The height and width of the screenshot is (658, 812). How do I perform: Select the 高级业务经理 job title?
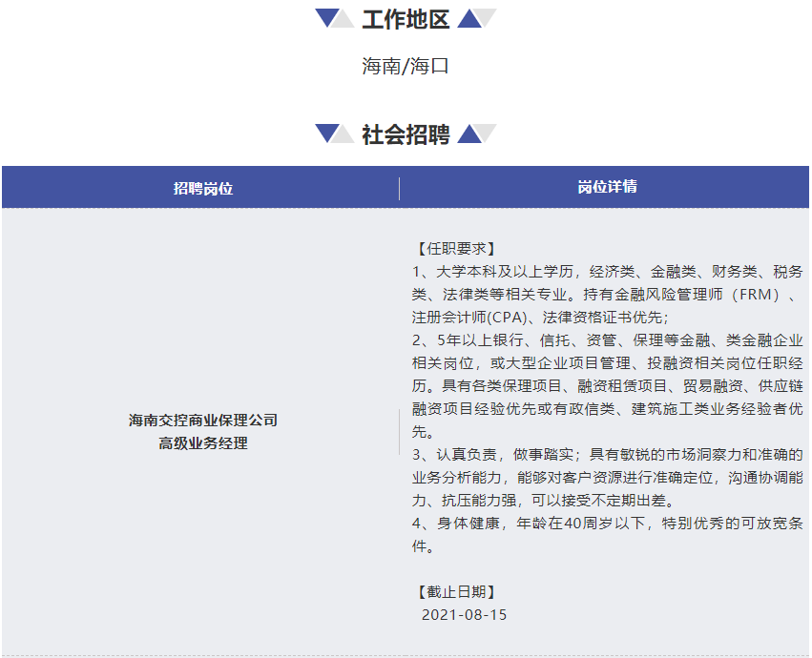coord(203,443)
